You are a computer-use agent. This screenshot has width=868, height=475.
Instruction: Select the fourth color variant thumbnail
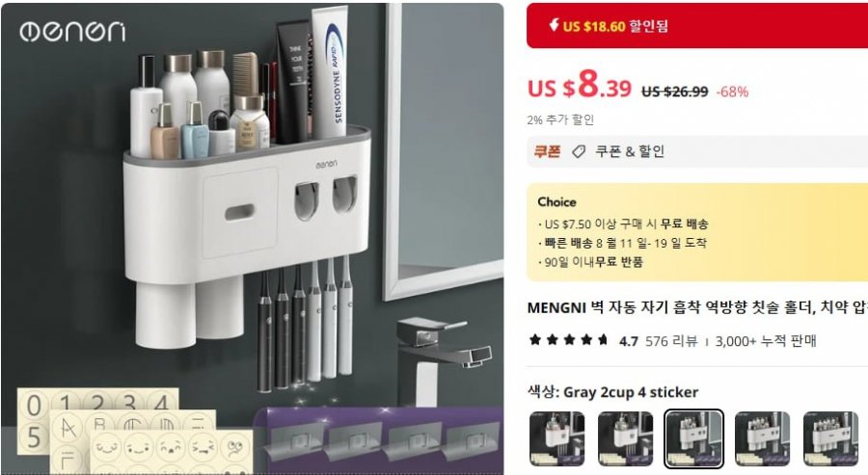point(762,439)
